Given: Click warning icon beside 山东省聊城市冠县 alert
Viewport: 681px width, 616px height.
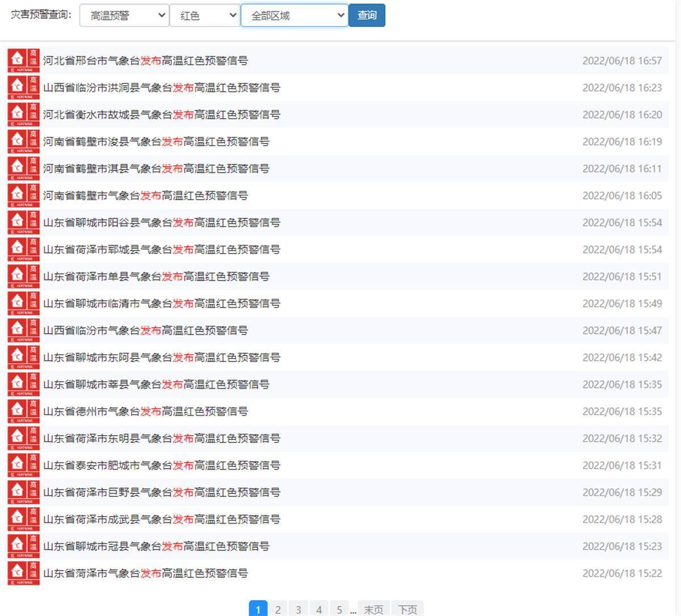Looking at the screenshot, I should pyautogui.click(x=24, y=546).
